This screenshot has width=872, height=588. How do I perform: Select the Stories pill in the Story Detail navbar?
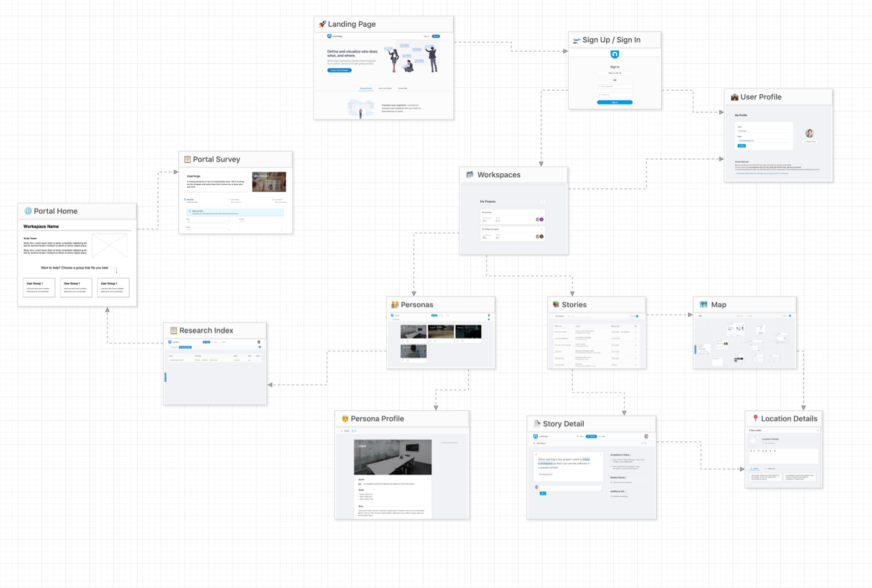pos(591,436)
